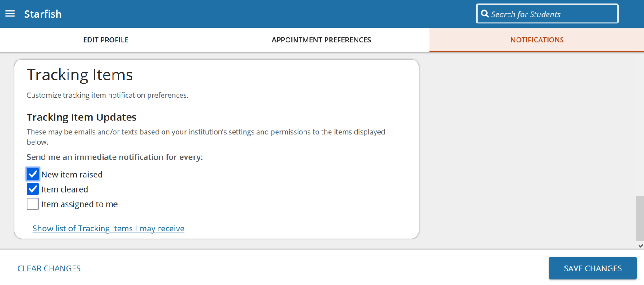Disable the Item cleared checkbox

[32, 189]
